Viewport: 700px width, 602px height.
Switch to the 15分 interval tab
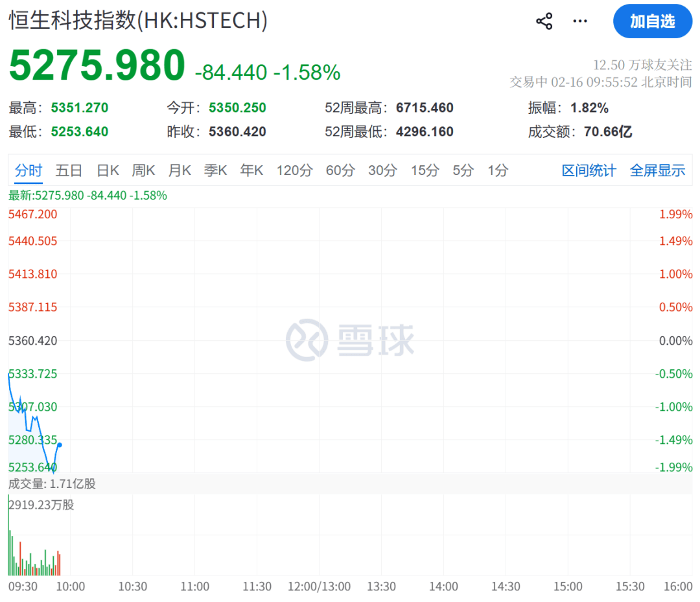(x=425, y=170)
